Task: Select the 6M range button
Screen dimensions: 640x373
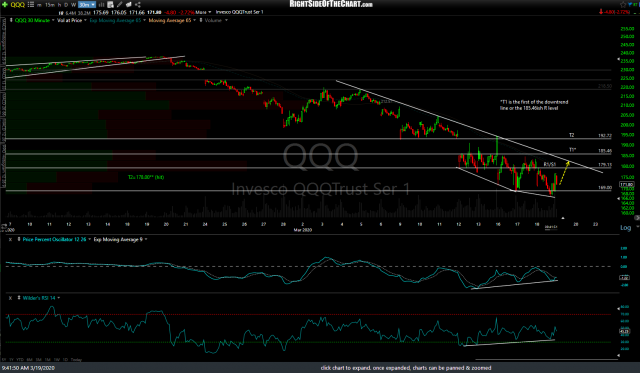Action: 29,360
